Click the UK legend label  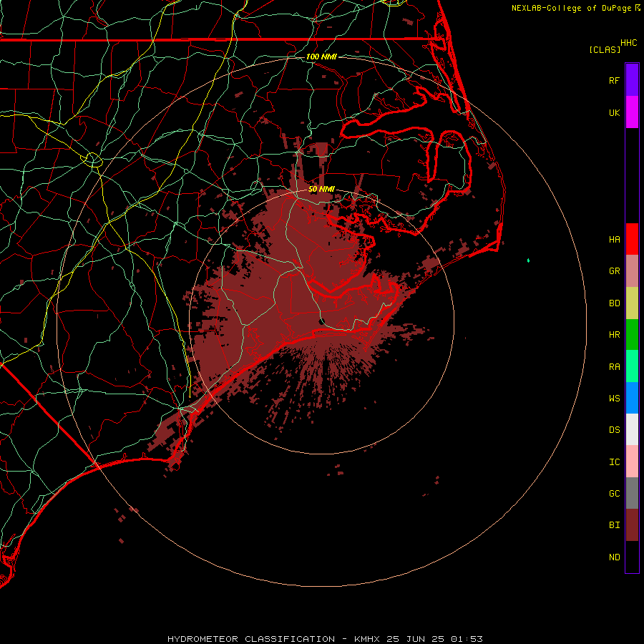614,112
